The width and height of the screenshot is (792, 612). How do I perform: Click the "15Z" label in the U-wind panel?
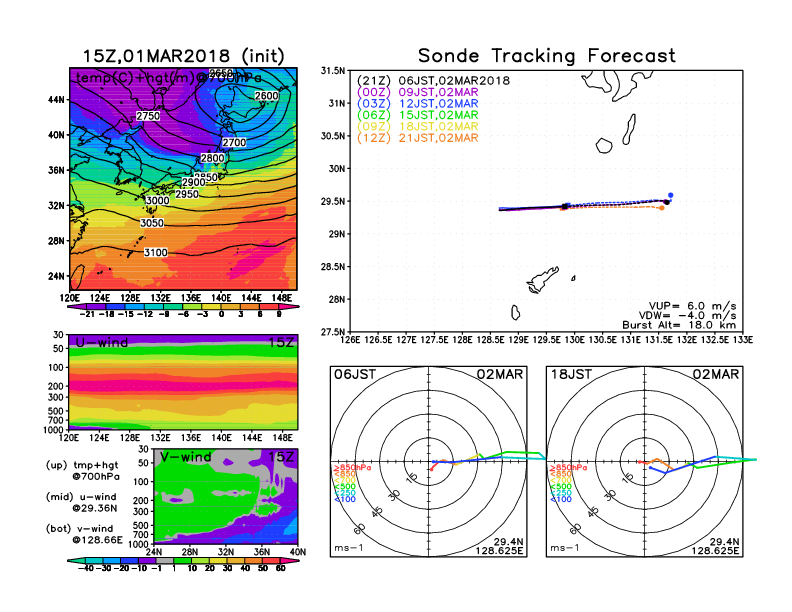pyautogui.click(x=280, y=343)
